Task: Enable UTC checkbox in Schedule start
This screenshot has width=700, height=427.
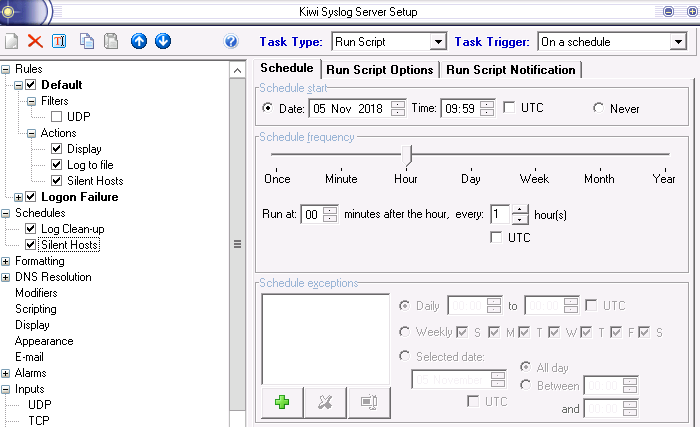Action: point(509,107)
